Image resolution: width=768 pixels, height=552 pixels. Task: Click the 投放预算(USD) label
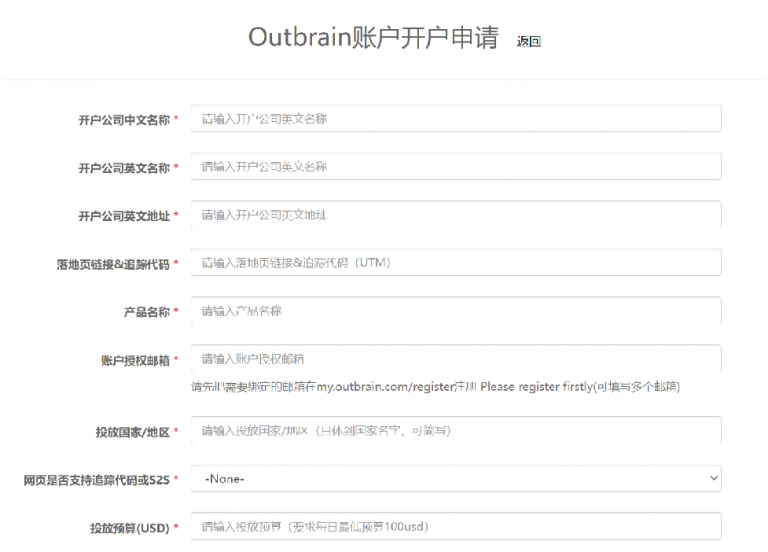tap(130, 528)
